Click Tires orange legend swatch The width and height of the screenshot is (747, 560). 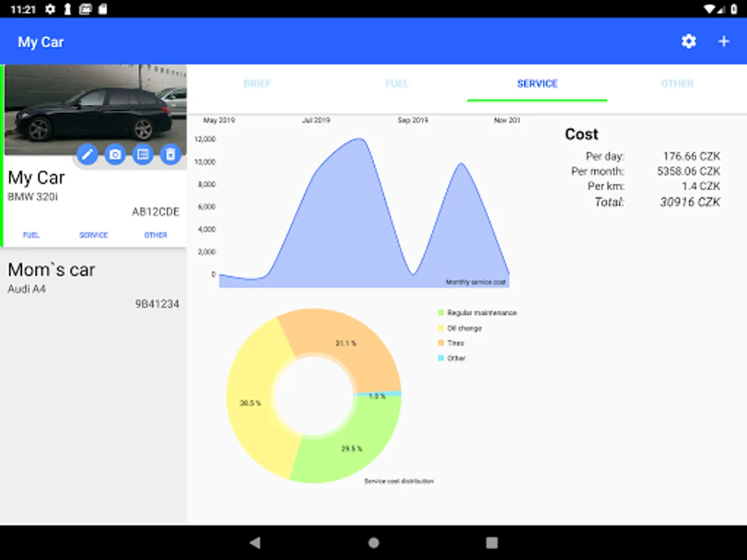[x=441, y=343]
